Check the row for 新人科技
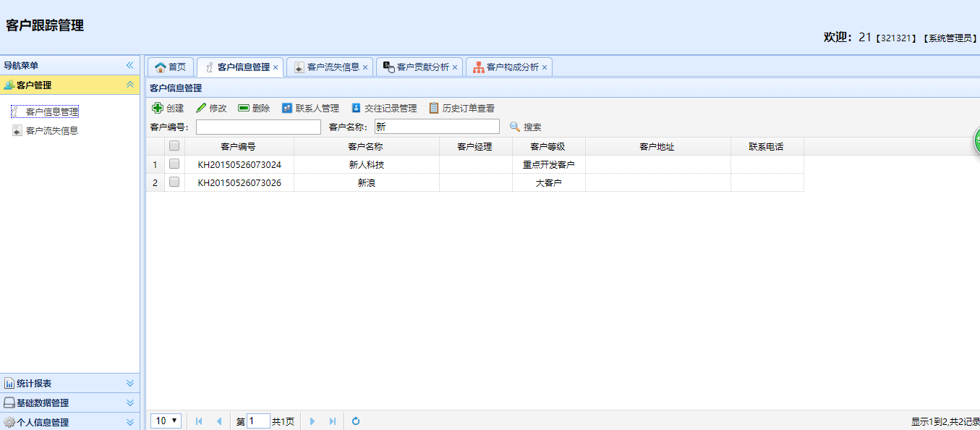 click(174, 164)
